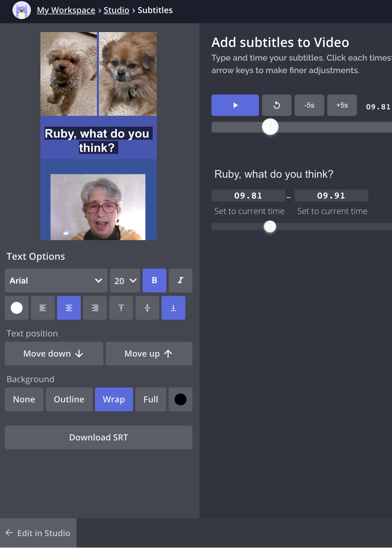Open the Arial font dropdown
The height and width of the screenshot is (548, 392).
tap(56, 281)
